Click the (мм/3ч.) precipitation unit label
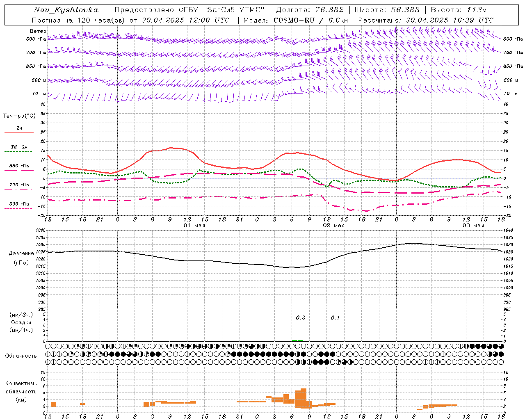 click(x=21, y=315)
